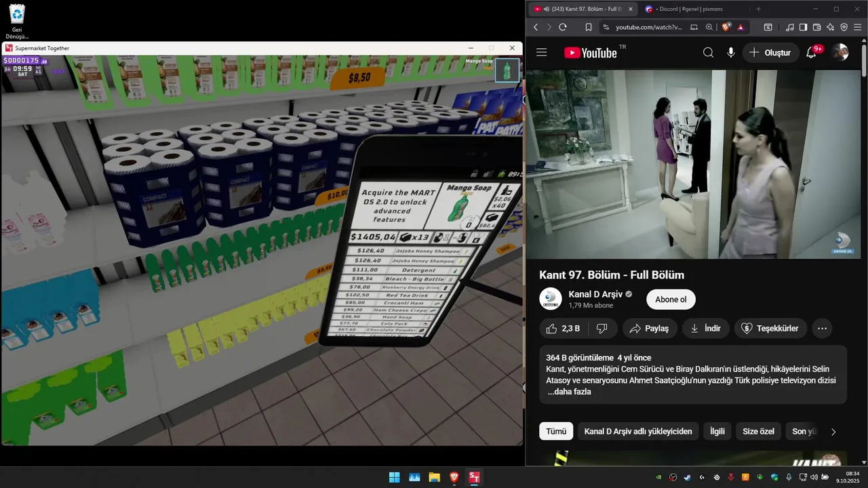
Task: Select the Size özel filter chip
Action: pyautogui.click(x=758, y=431)
